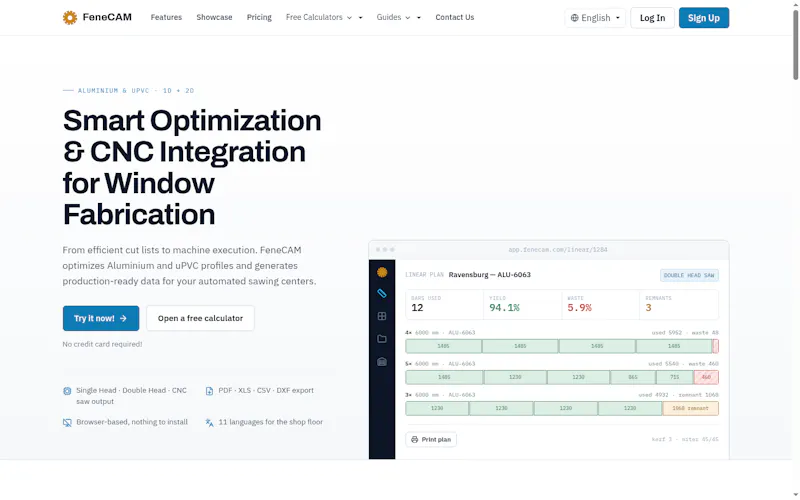Screen dimensions: 800x500
Task: Open the folder icon in preview sidebar
Action: [x=382, y=339]
